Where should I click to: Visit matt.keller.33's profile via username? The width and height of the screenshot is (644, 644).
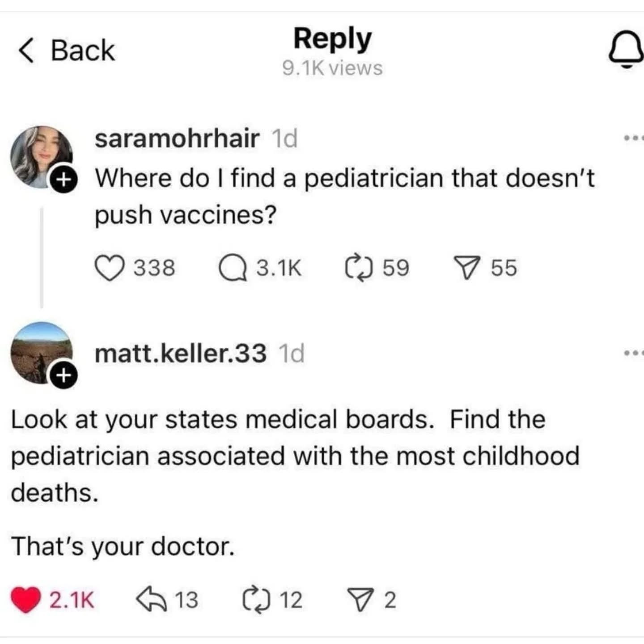tap(180, 354)
